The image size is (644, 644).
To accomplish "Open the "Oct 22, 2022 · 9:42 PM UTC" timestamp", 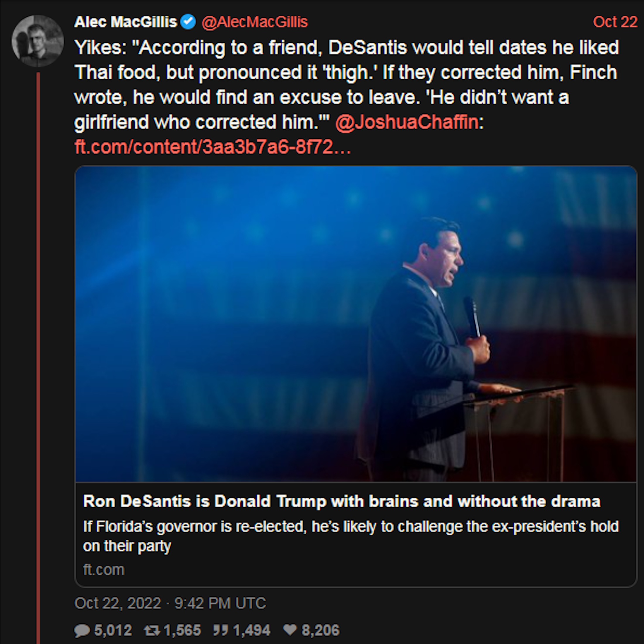I will 170,603.
